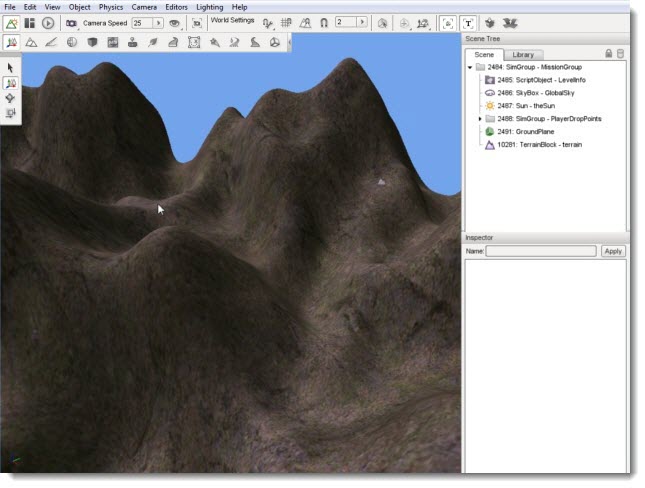Open the Camera Speed value dropdown arrow
Viewport: 645px width, 488px height.
click(x=158, y=23)
